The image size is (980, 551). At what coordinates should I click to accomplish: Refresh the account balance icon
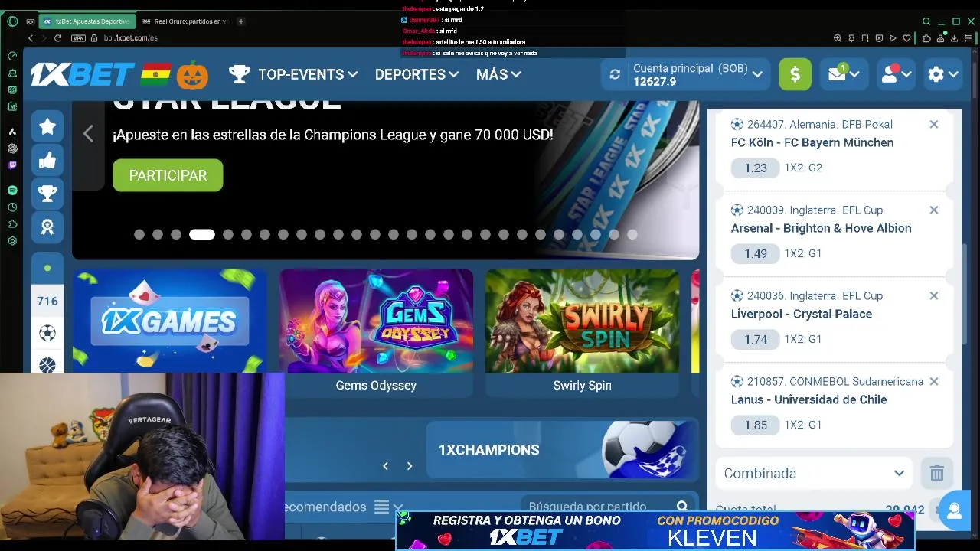pos(615,74)
